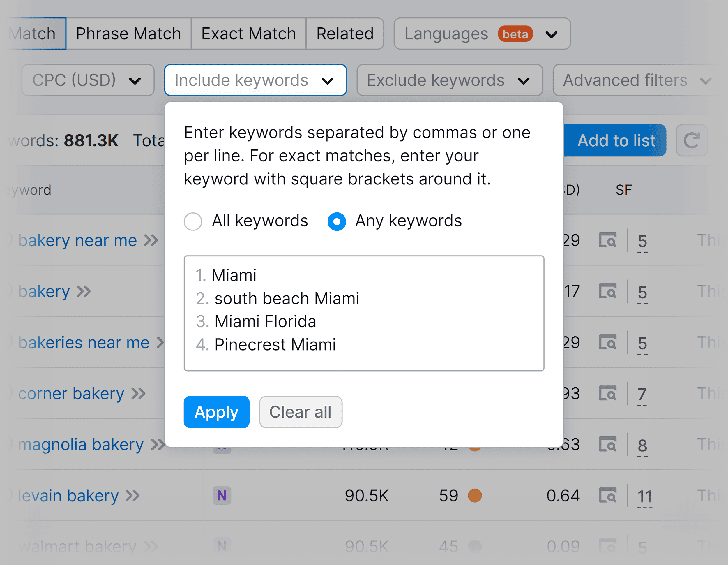
Task: Click the Clear all button
Action: tap(300, 411)
